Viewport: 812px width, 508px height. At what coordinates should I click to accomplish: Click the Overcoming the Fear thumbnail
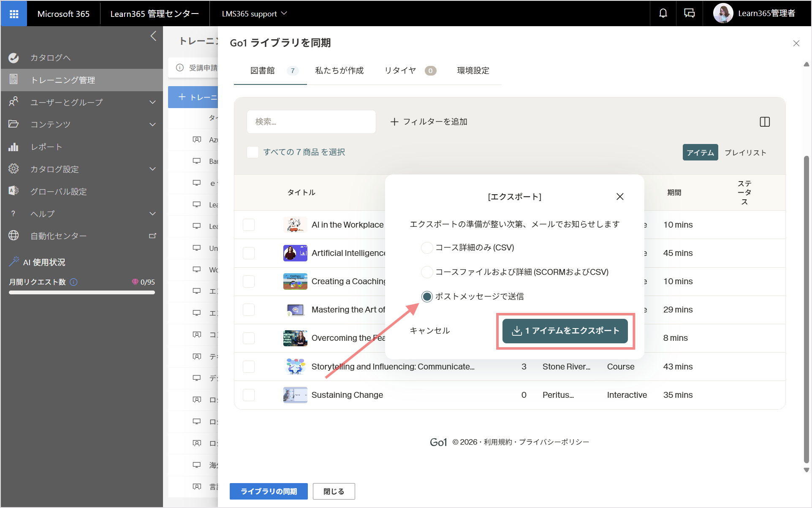pyautogui.click(x=295, y=338)
